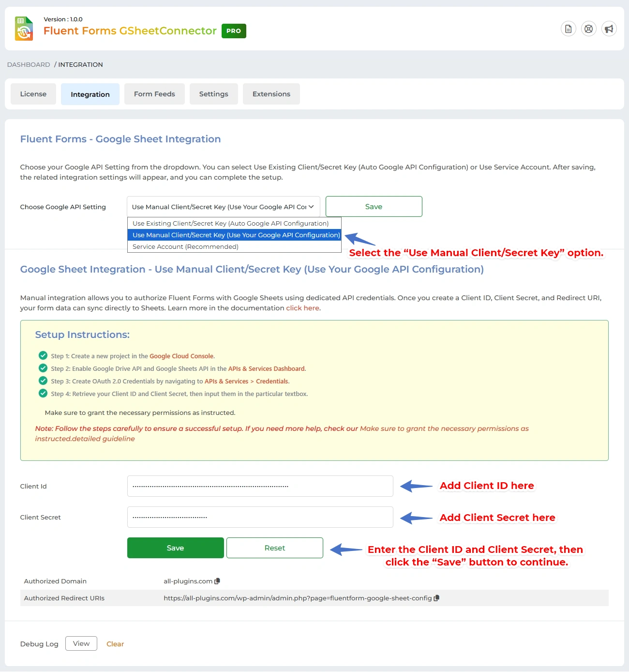Choose Service Account (Recommended) option
Viewport: 629px width, 672px height.
(185, 246)
